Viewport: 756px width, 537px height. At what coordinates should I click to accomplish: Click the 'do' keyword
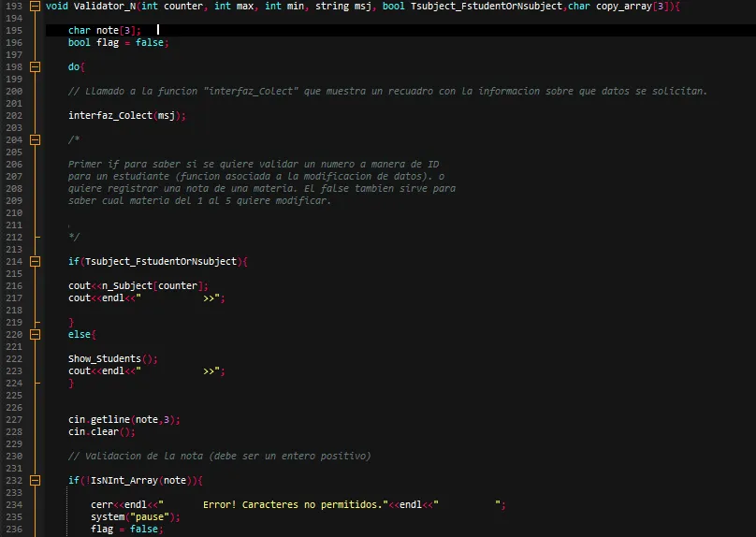pyautogui.click(x=74, y=67)
